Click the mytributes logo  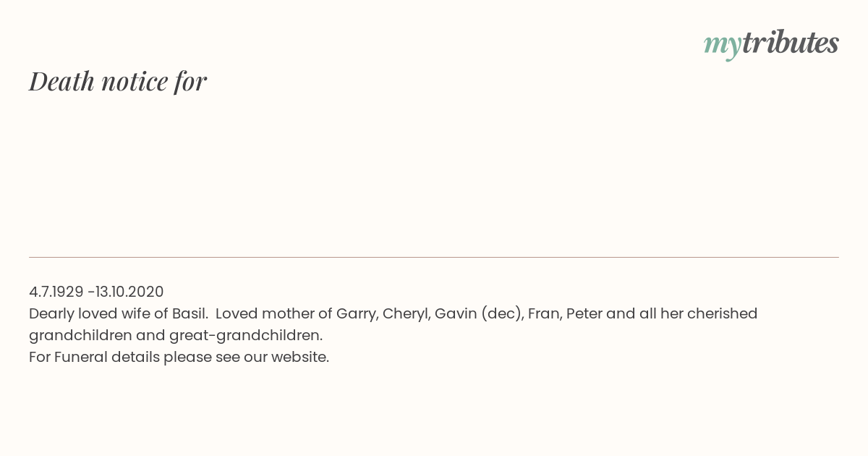pos(771,43)
